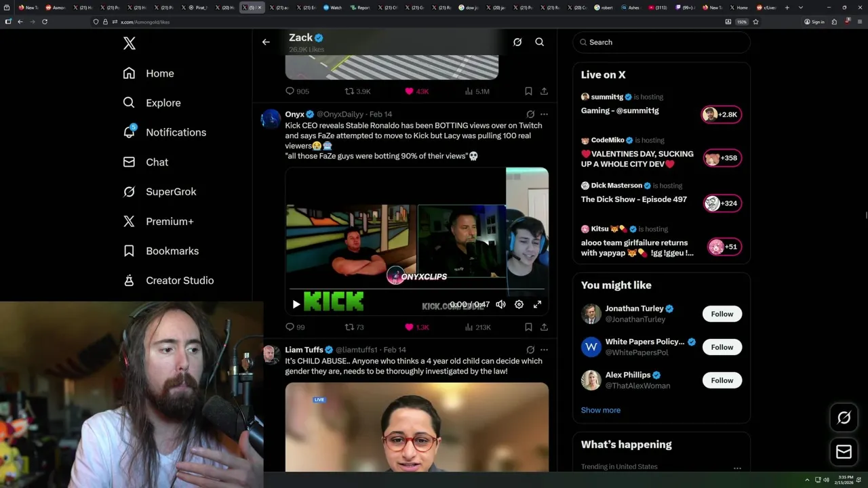Open Home in the sidebar
The width and height of the screenshot is (868, 488).
pyautogui.click(x=149, y=73)
